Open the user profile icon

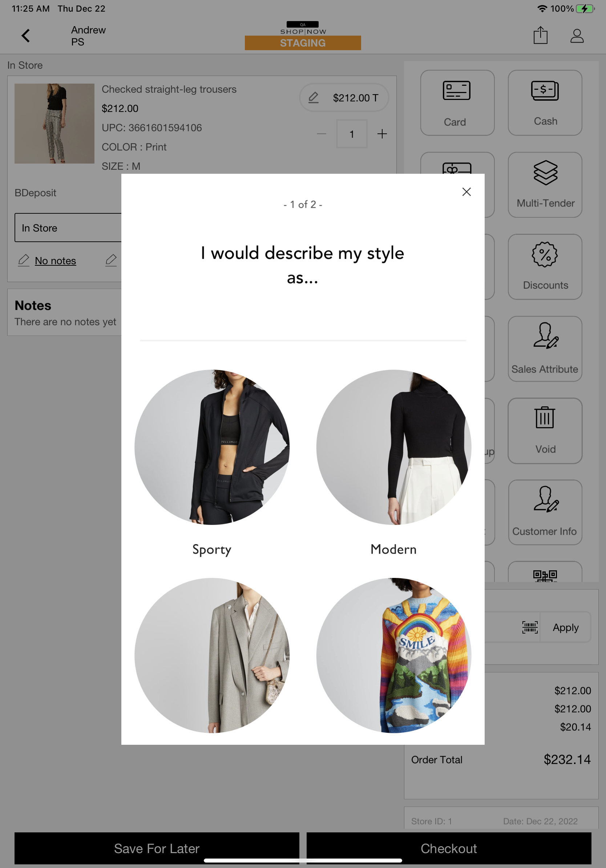(577, 36)
